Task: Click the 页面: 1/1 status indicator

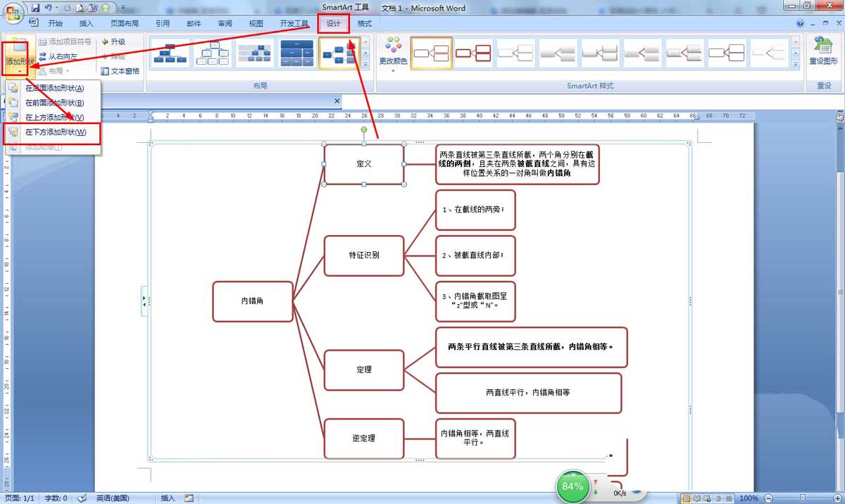Action: (x=19, y=498)
